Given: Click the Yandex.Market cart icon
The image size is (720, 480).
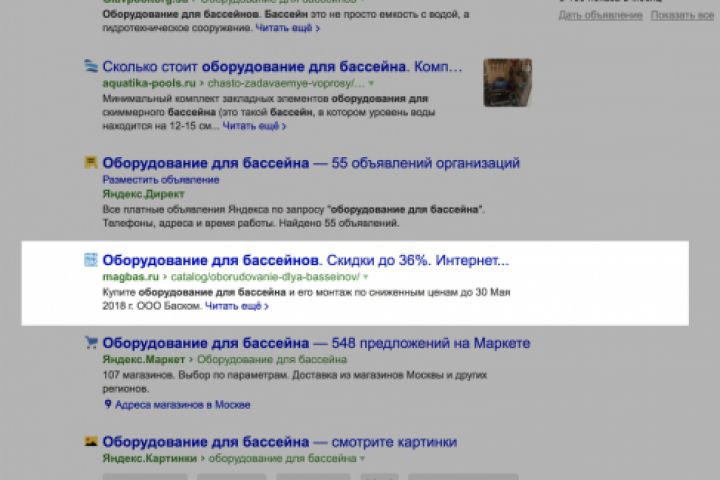Looking at the screenshot, I should click(91, 342).
